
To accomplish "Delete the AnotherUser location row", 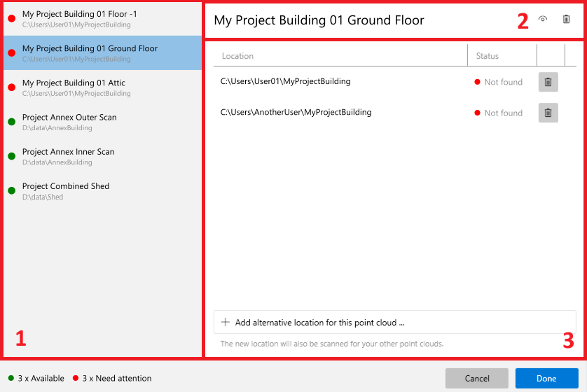I will (x=548, y=113).
